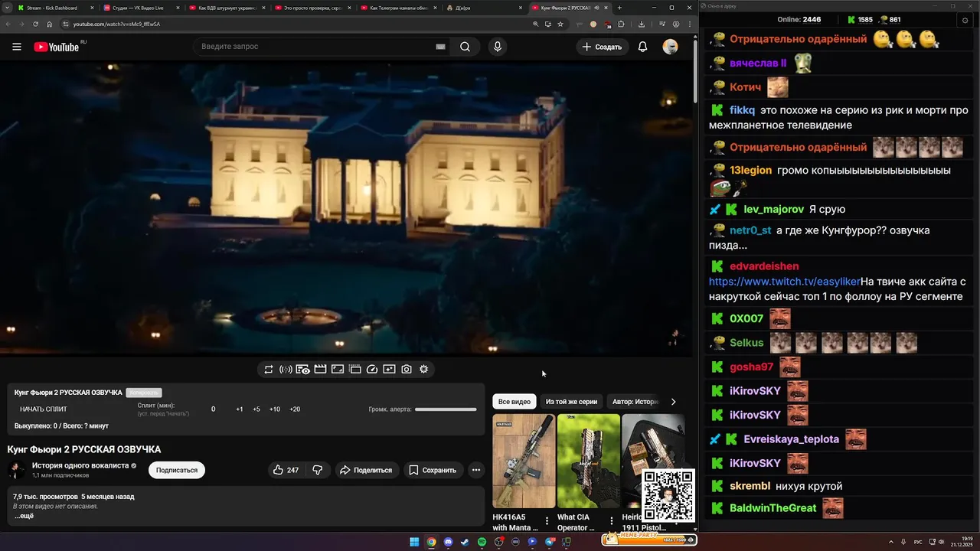980x551 pixels.
Task: Select Все видео filter chip
Action: coord(514,402)
